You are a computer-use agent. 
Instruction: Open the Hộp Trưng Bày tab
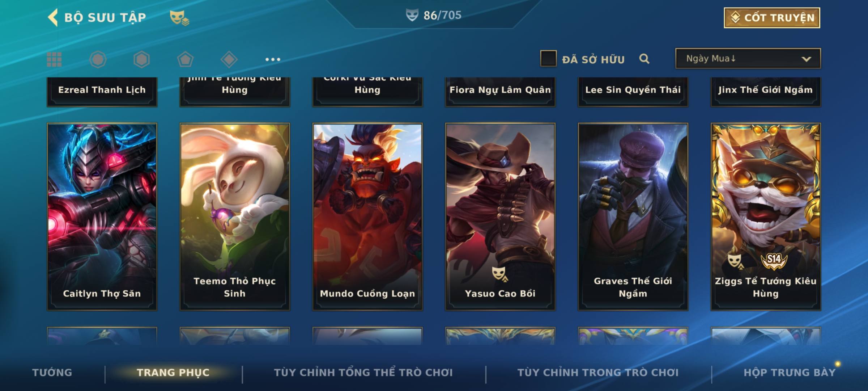(x=790, y=372)
